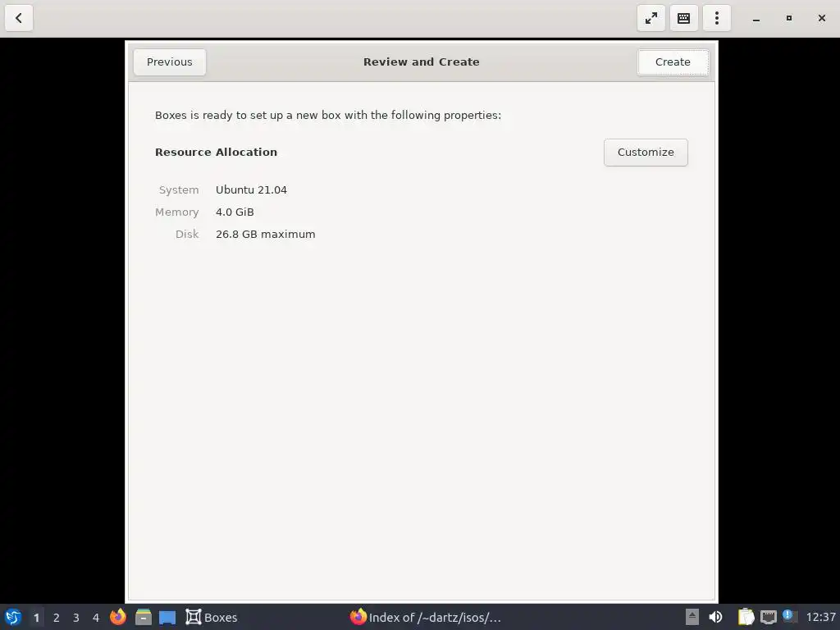
Task: Open the update notifier tray icon
Action: click(x=788, y=616)
